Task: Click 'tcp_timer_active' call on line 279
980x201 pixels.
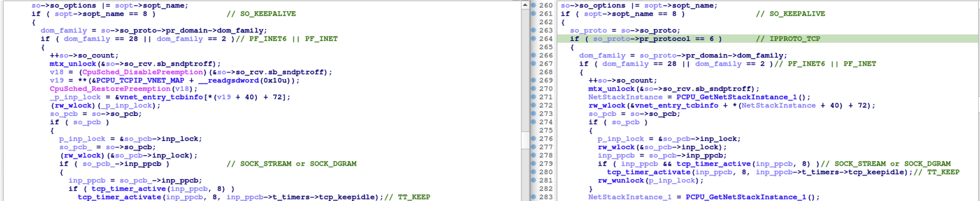Action: tap(714, 164)
